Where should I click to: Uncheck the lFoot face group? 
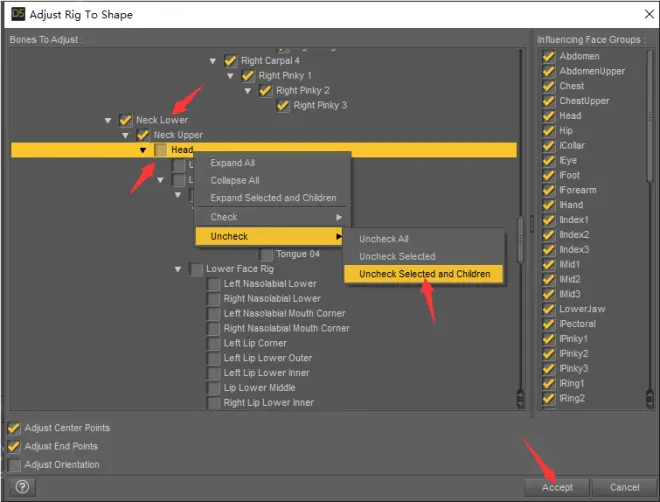548,175
